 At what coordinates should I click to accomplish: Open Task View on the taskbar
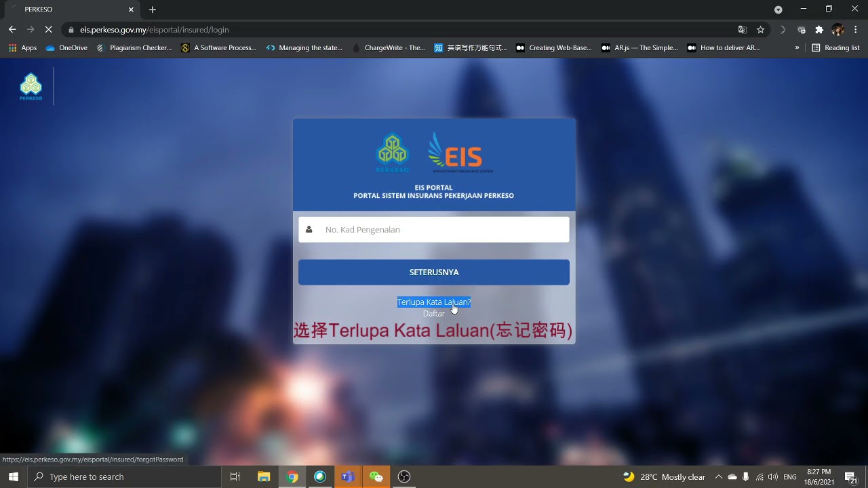[235, 477]
